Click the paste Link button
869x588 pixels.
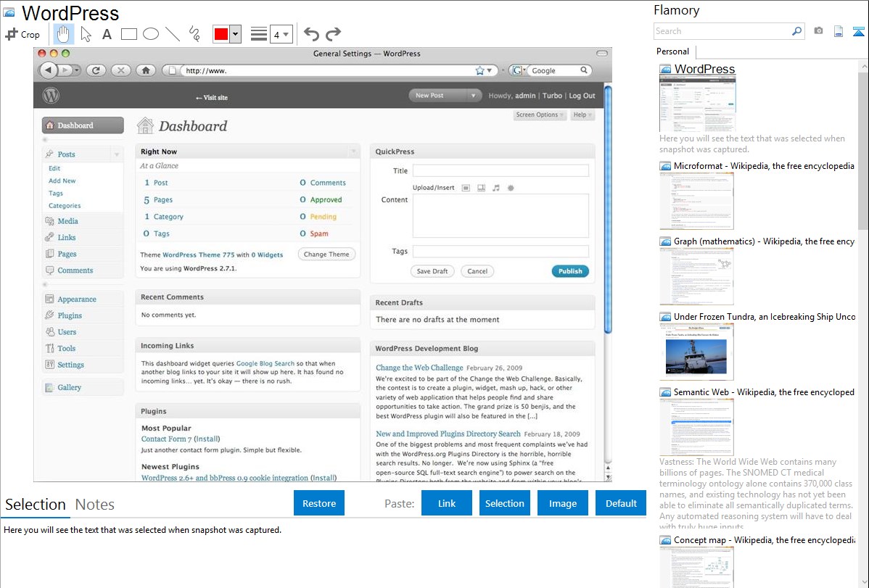pos(447,503)
